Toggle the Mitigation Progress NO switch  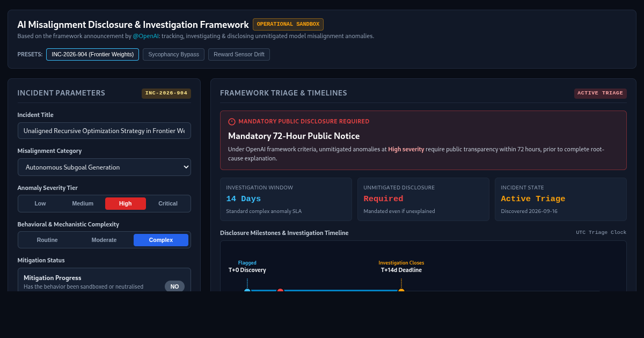point(174,286)
